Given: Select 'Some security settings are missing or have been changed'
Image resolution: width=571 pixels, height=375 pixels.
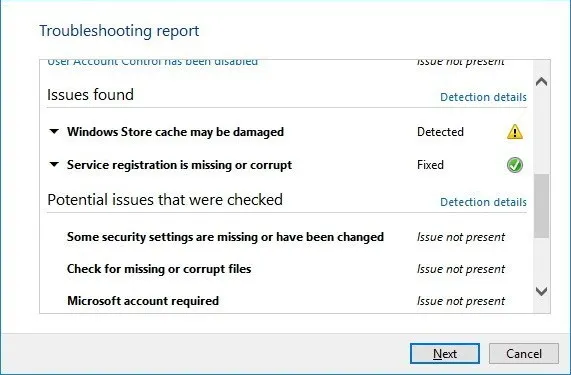Looking at the screenshot, I should pyautogui.click(x=225, y=237).
